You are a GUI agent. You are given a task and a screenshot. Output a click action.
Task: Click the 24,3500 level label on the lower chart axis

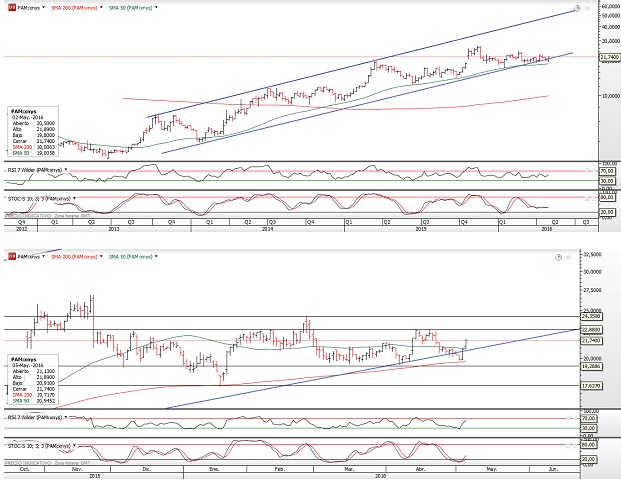tap(591, 316)
